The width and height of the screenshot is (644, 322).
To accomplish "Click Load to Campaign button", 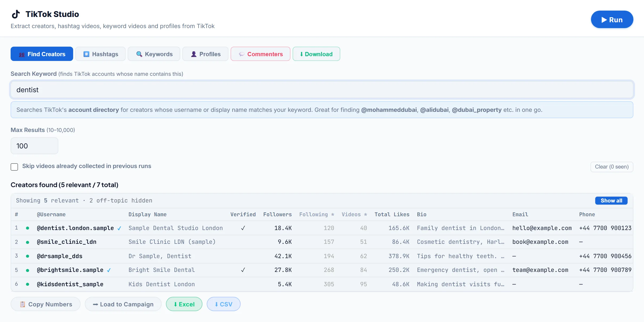I will (x=123, y=304).
